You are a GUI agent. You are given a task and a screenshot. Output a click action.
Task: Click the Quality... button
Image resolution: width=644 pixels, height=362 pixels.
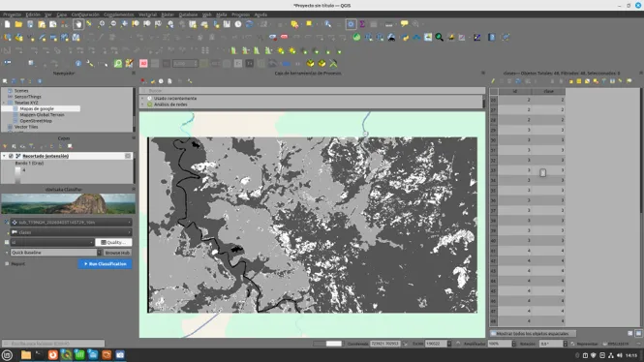113,242
